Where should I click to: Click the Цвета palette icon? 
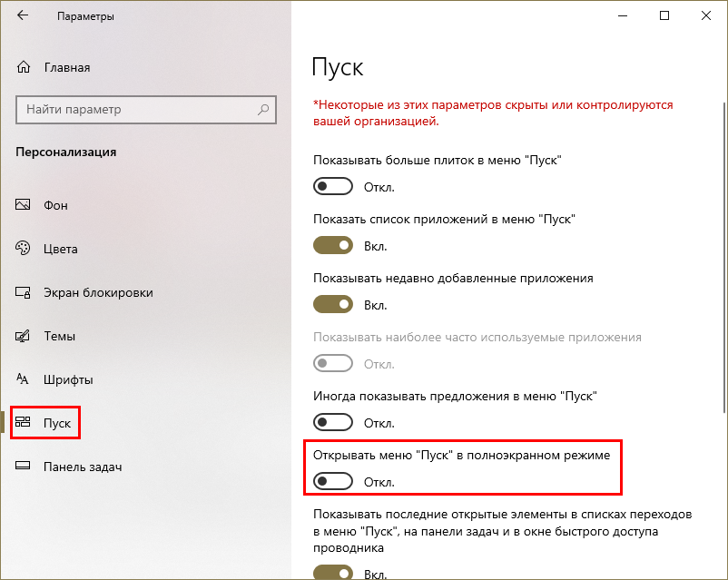pyautogui.click(x=25, y=249)
